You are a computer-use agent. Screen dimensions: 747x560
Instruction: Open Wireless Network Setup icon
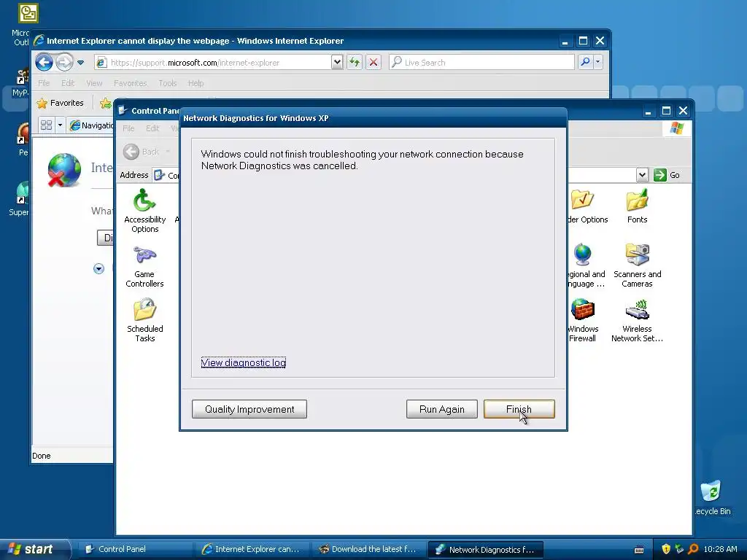(x=638, y=321)
